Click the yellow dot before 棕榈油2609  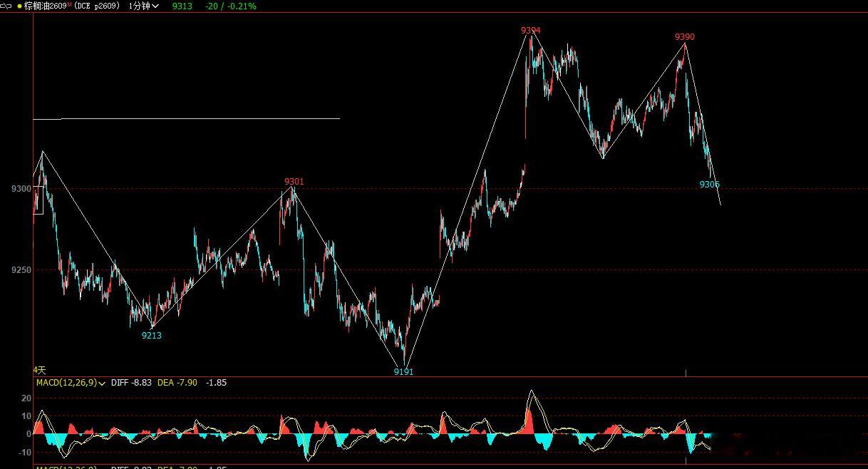[19, 6]
